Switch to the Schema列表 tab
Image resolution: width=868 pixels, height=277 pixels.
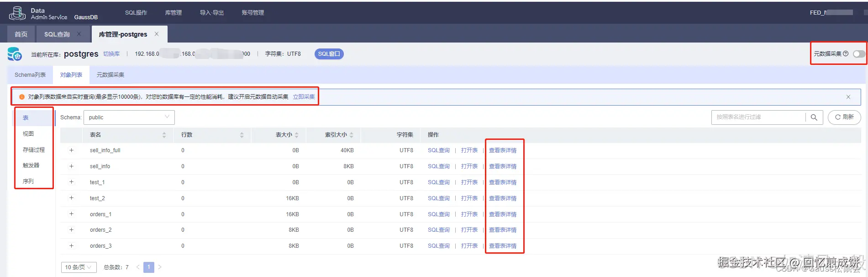click(x=30, y=75)
